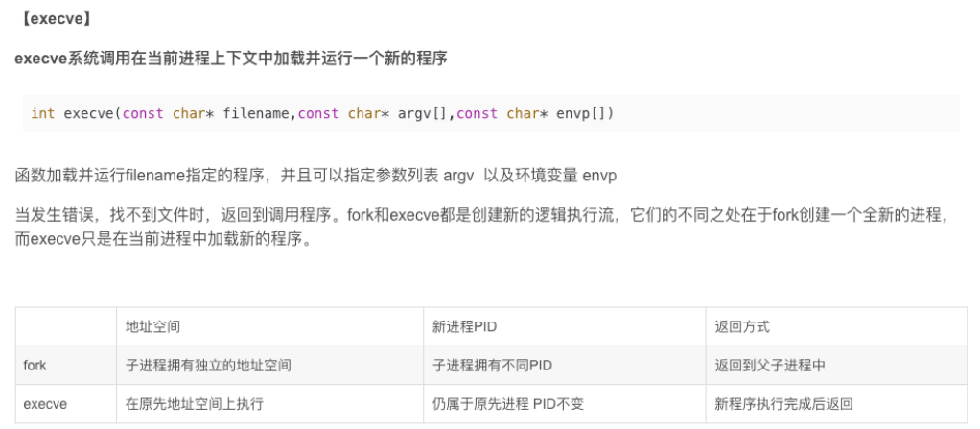The image size is (980, 429).
Task: Select the execve row label cell
Action: tap(66, 404)
